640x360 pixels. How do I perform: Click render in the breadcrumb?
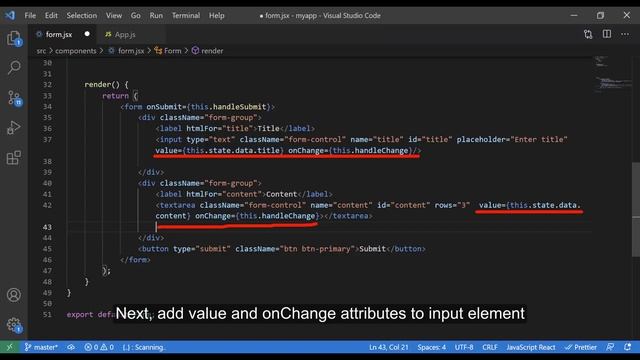[207, 51]
